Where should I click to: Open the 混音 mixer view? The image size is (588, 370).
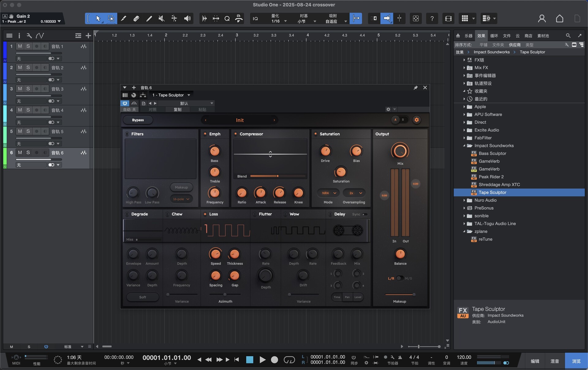tap(555, 361)
